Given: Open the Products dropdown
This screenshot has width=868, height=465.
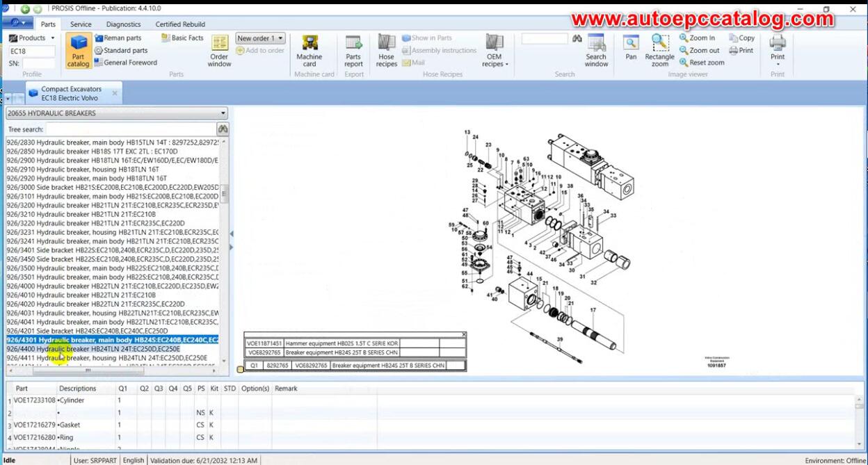Looking at the screenshot, I should click(x=31, y=38).
